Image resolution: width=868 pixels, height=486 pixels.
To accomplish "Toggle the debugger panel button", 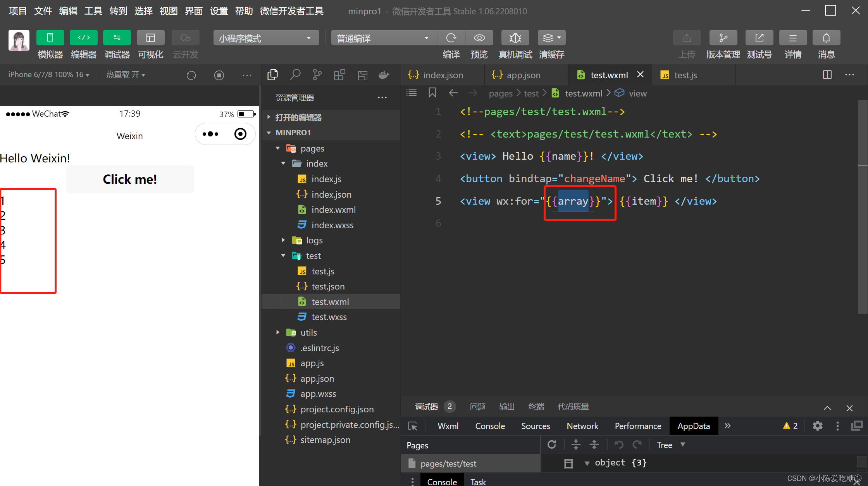I will (x=117, y=38).
